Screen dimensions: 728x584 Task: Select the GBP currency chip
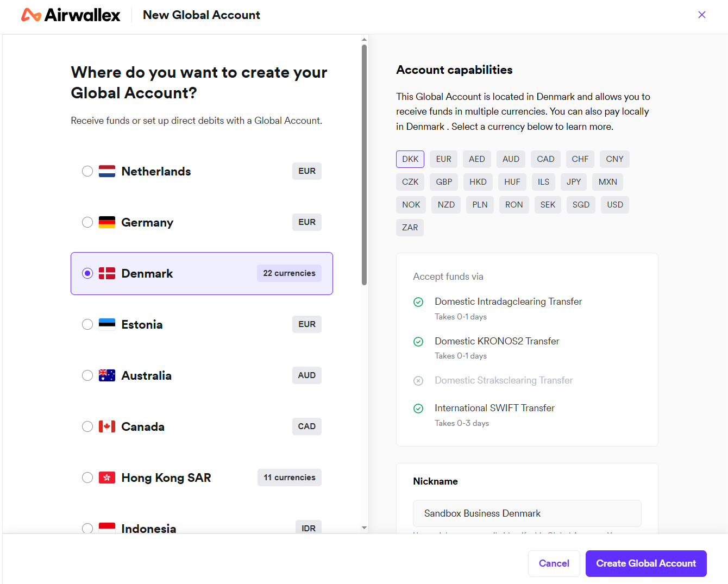[444, 182]
